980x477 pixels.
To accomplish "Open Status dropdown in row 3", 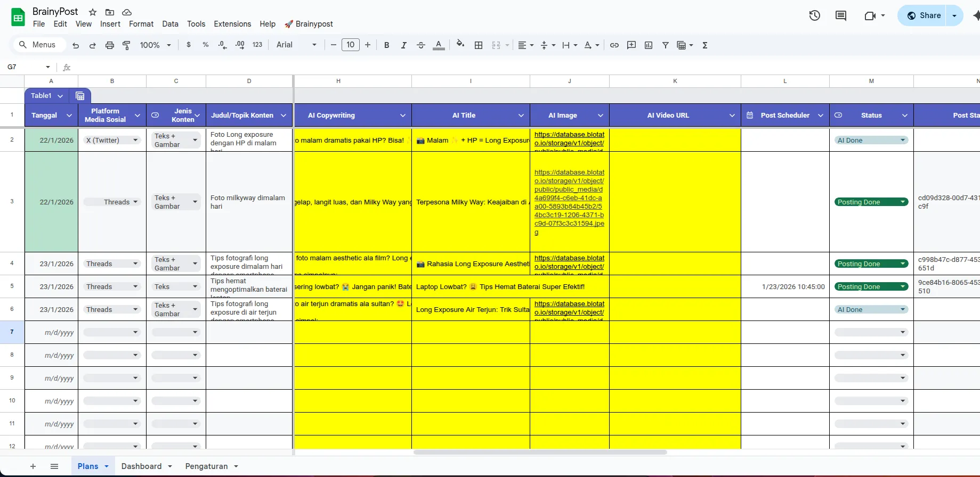I will 903,202.
